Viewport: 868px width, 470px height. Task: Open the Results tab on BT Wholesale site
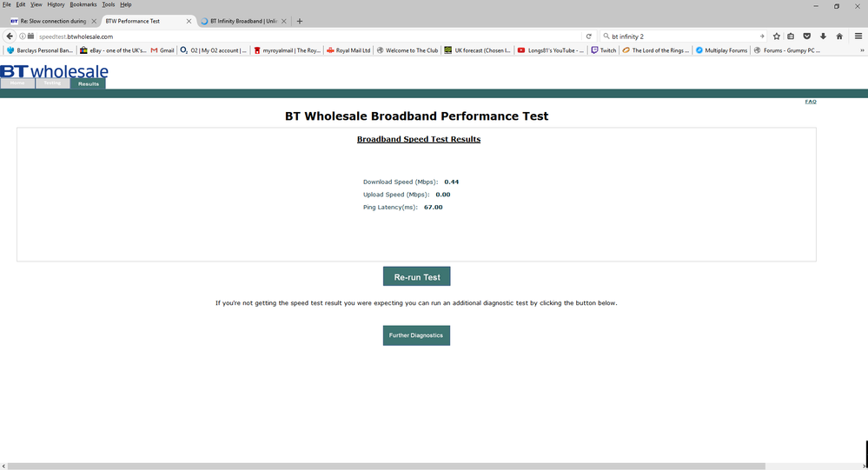pyautogui.click(x=88, y=83)
